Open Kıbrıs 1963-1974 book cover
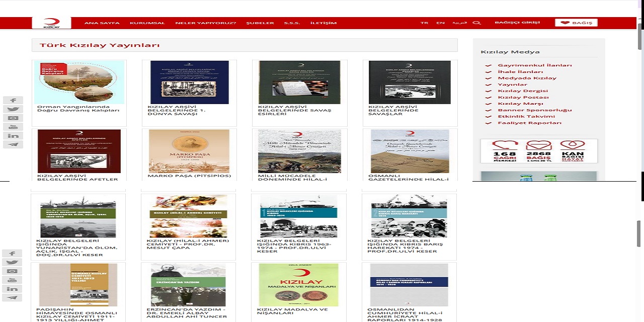 tap(299, 216)
